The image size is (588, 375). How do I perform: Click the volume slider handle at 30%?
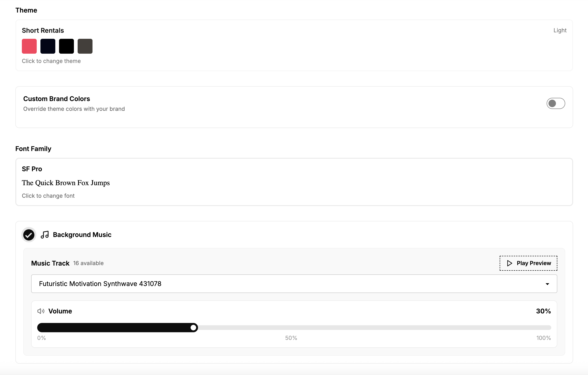coord(193,328)
